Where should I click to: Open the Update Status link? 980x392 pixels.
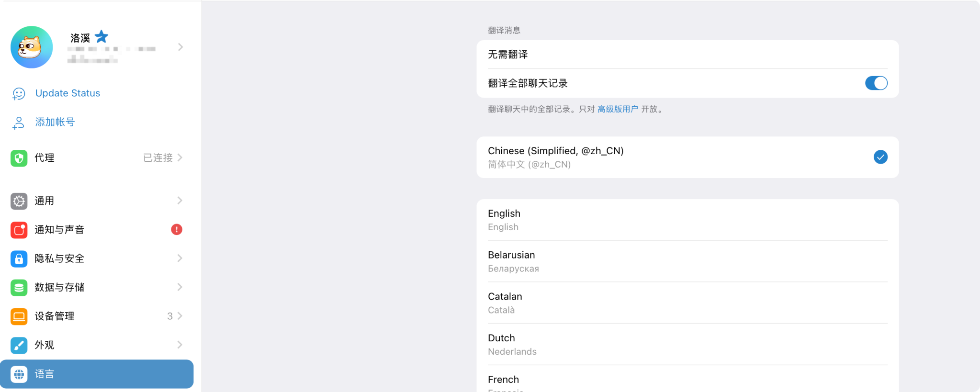click(x=68, y=93)
